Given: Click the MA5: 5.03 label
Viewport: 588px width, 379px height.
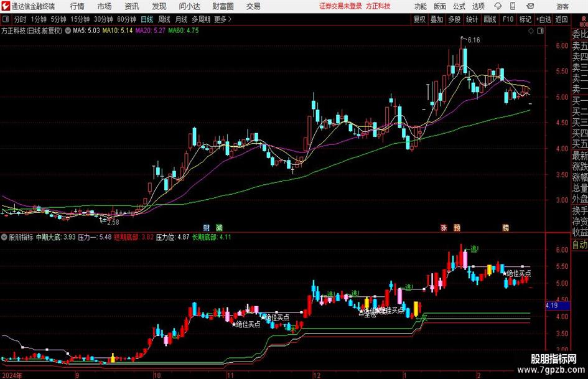Looking at the screenshot, I should 86,30.
